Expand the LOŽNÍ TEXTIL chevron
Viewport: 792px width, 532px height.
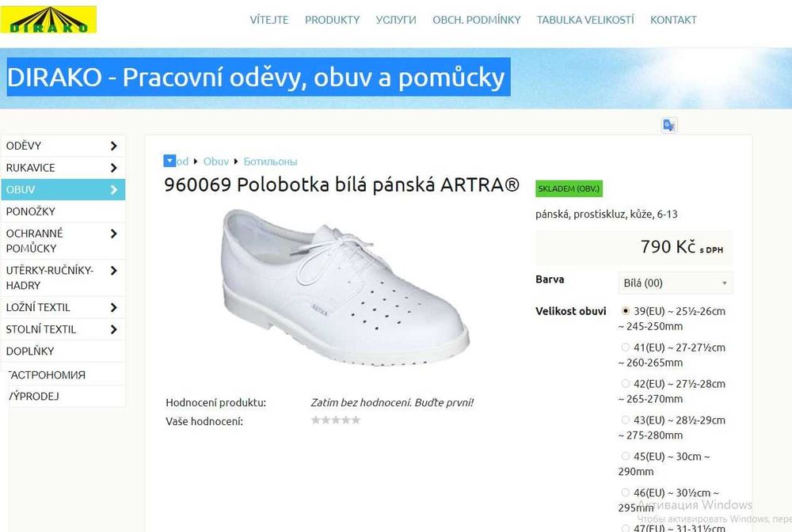[113, 307]
